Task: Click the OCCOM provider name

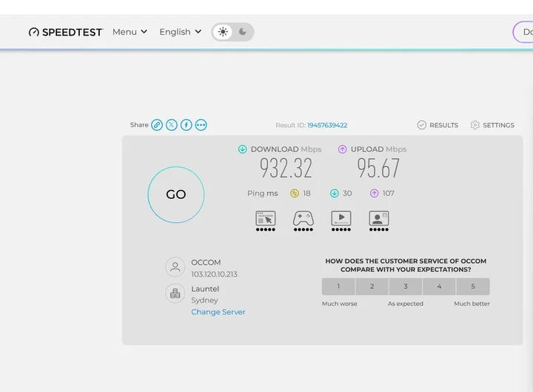Action: (206, 263)
